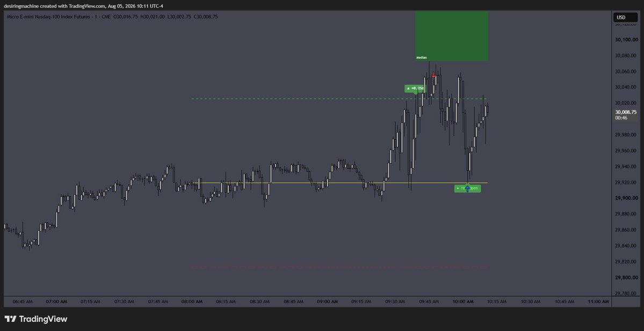Click the Median label text

422,58
